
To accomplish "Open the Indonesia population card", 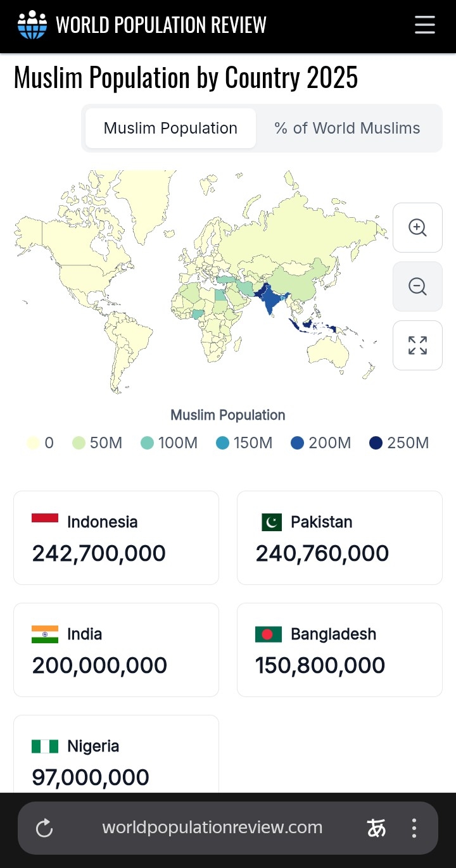I will click(x=116, y=538).
